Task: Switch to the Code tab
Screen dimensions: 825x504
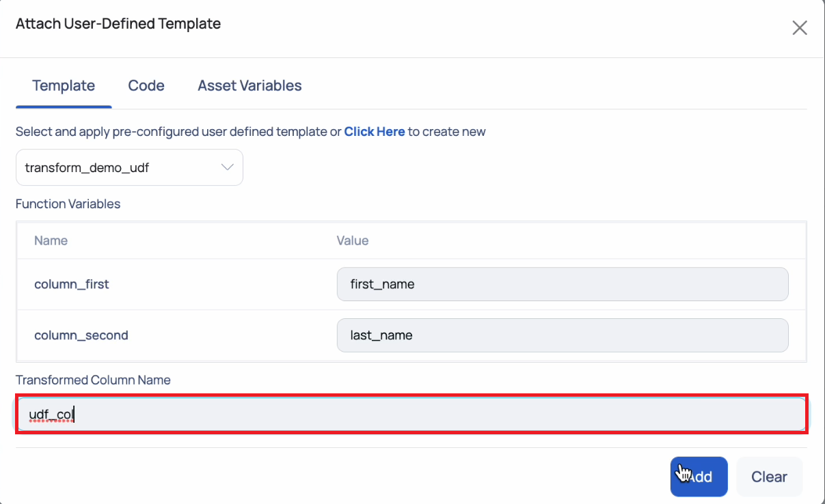Action: (146, 86)
